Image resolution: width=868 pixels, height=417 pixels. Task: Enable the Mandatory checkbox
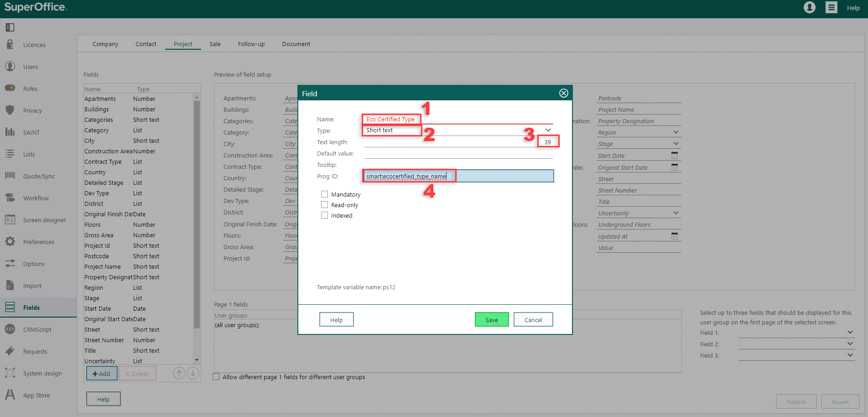click(324, 194)
